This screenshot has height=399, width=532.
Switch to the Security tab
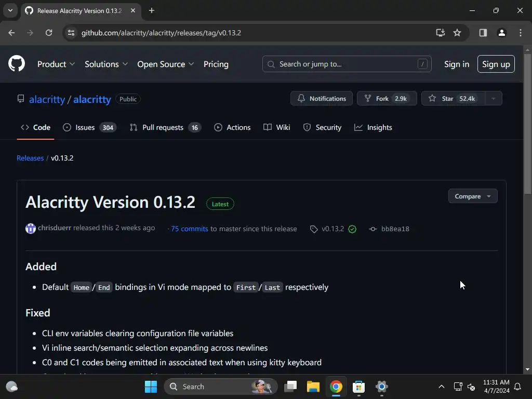(322, 128)
